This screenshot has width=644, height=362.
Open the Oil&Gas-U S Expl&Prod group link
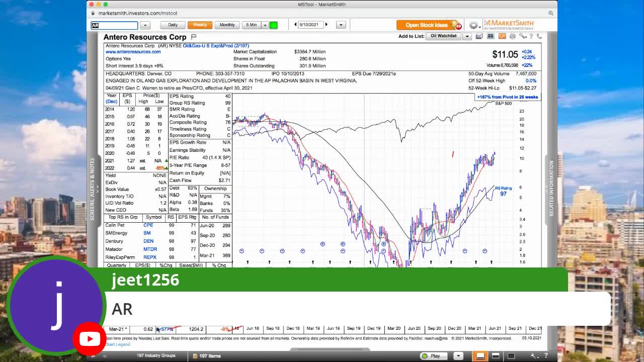tap(216, 46)
